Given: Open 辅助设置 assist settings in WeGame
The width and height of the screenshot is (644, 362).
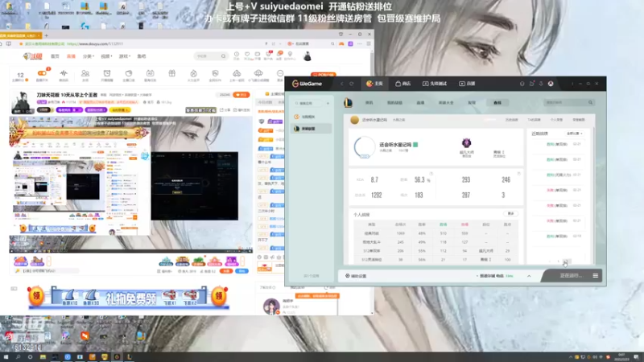Looking at the screenshot, I should [x=356, y=276].
